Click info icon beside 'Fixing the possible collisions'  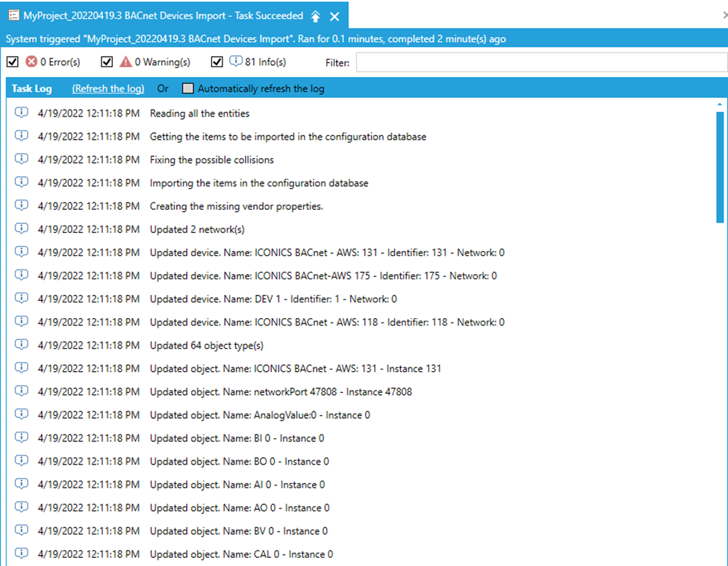coord(22,160)
